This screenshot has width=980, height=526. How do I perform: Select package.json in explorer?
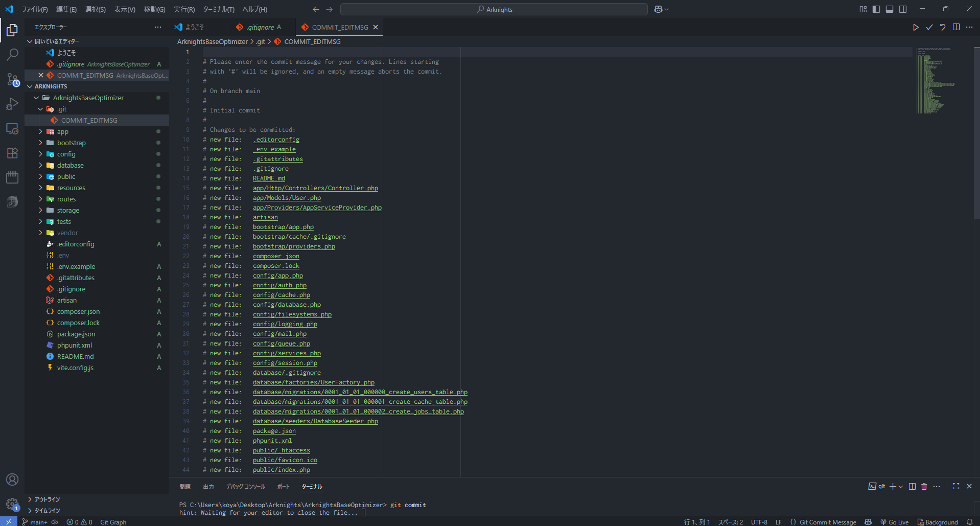click(x=76, y=334)
